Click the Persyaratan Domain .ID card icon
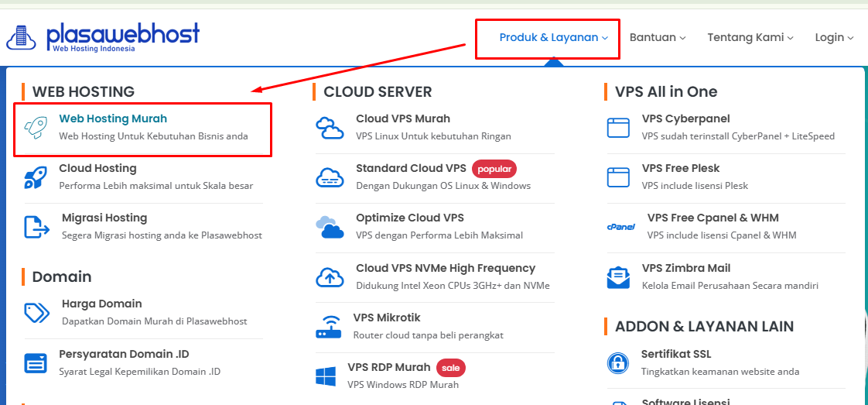The width and height of the screenshot is (868, 405). 36,363
